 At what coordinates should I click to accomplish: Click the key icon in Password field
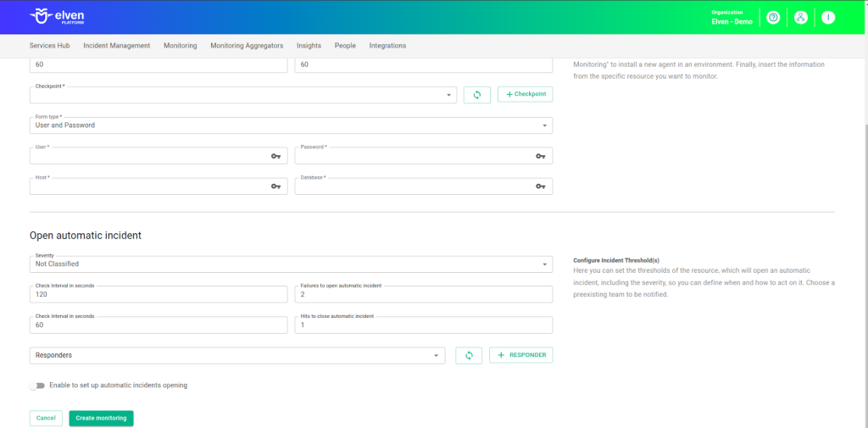540,156
